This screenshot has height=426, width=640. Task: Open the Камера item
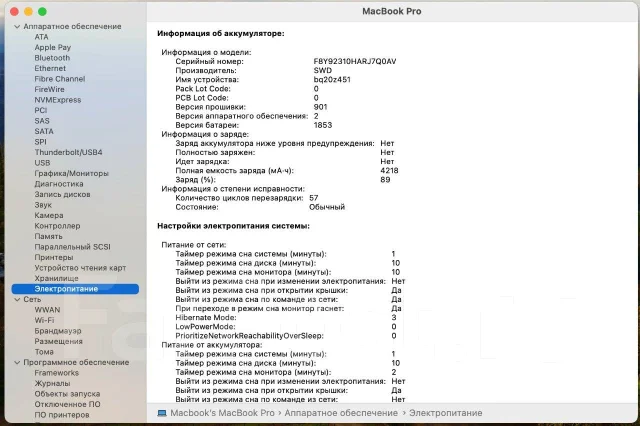click(x=49, y=215)
